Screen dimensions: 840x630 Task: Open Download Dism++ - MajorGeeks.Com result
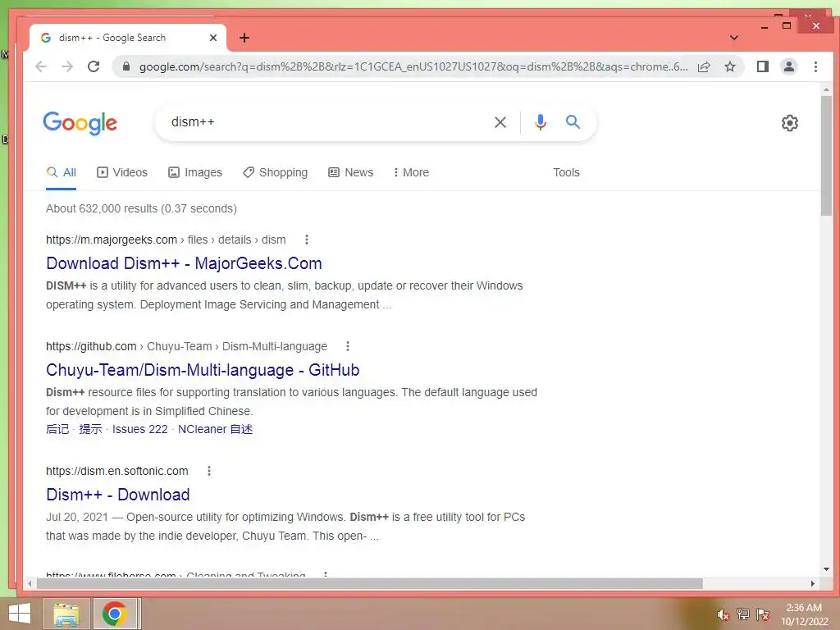tap(184, 263)
